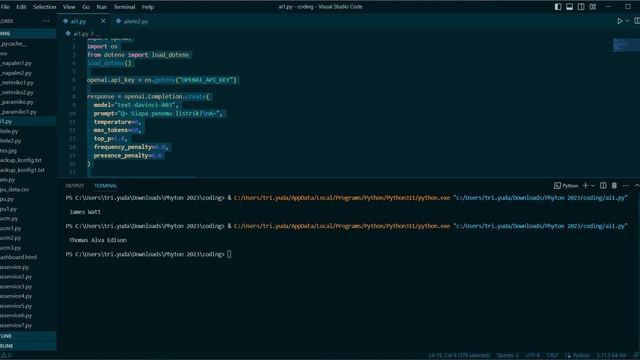Open the Run menu
The width and height of the screenshot is (640, 360).
pos(102,7)
